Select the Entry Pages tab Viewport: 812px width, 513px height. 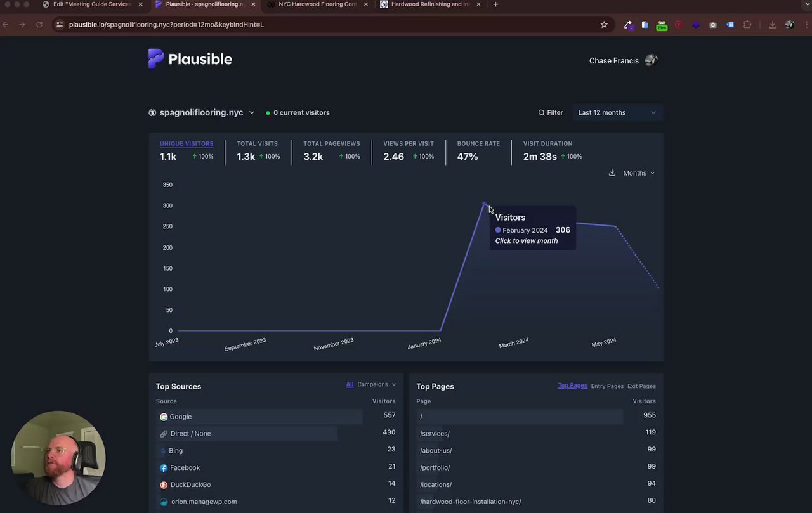(x=607, y=386)
